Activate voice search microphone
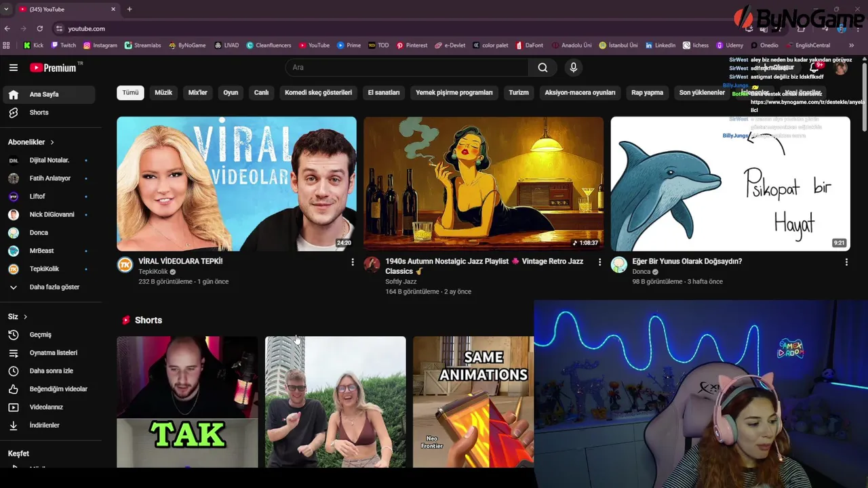The height and width of the screenshot is (488, 868). [573, 67]
